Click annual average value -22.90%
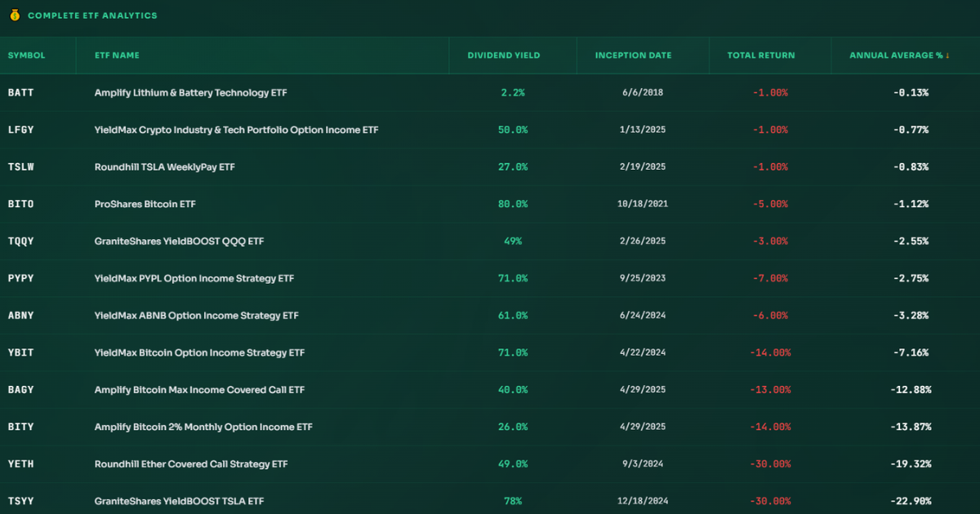The height and width of the screenshot is (514, 980). pos(911,501)
